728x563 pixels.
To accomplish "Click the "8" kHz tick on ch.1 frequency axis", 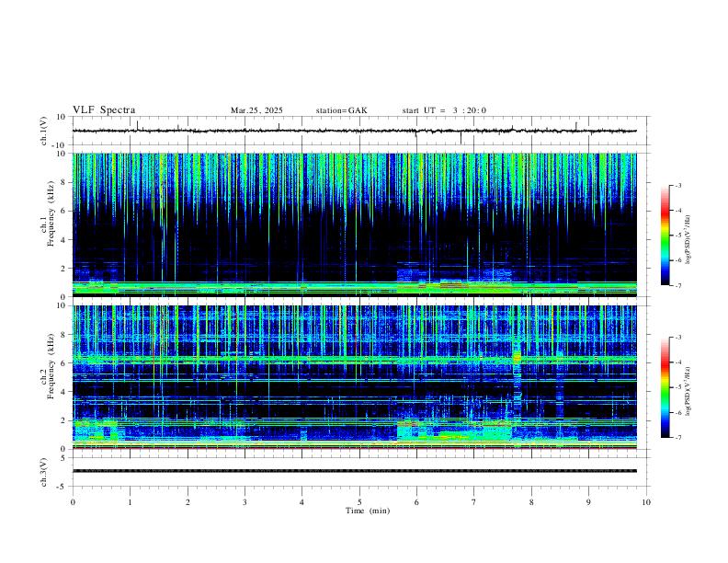I will point(64,182).
